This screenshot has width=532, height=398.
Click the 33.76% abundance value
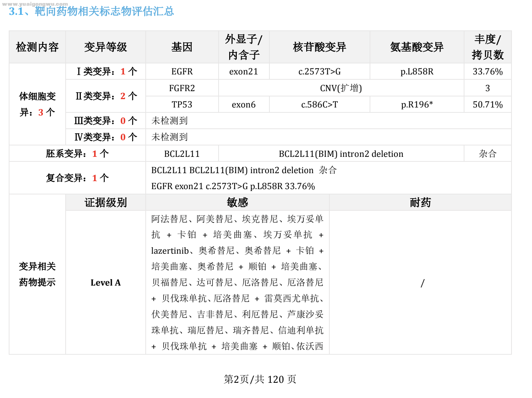[487, 71]
